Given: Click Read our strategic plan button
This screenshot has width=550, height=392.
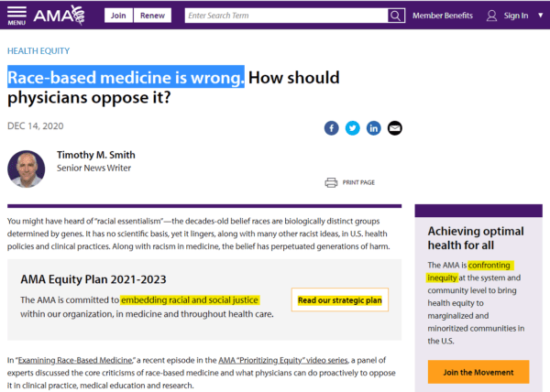Looking at the screenshot, I should pyautogui.click(x=339, y=299).
